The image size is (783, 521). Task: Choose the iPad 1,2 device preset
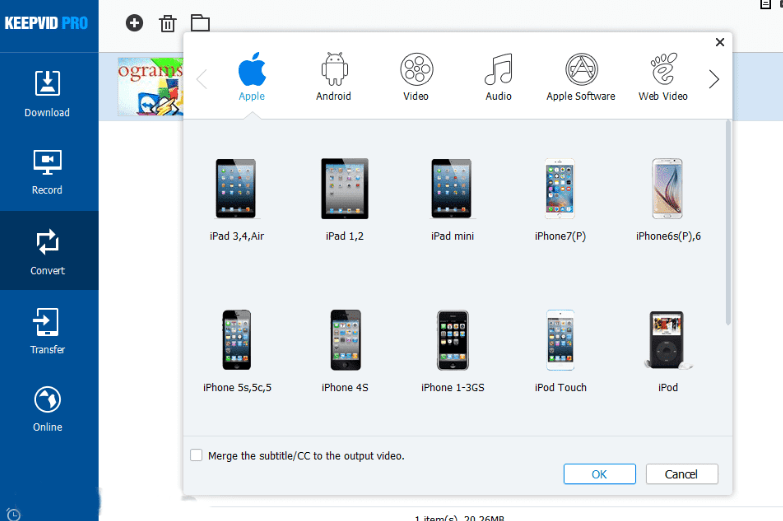345,200
